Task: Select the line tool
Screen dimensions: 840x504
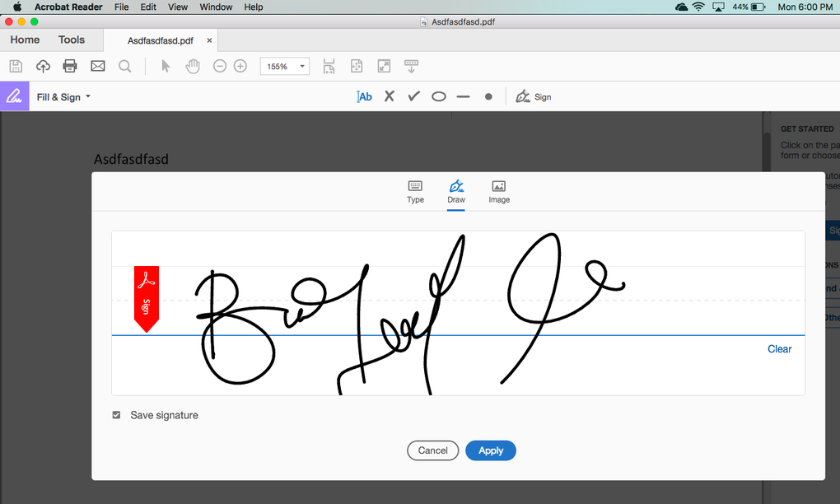Action: coord(464,97)
